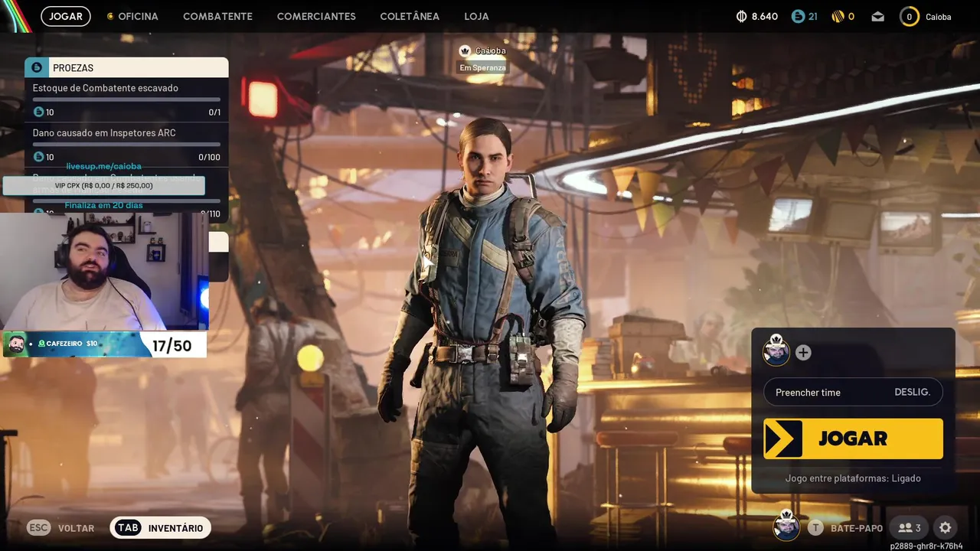Open BATE-PAPO chat
This screenshot has height=551, width=980.
[857, 528]
